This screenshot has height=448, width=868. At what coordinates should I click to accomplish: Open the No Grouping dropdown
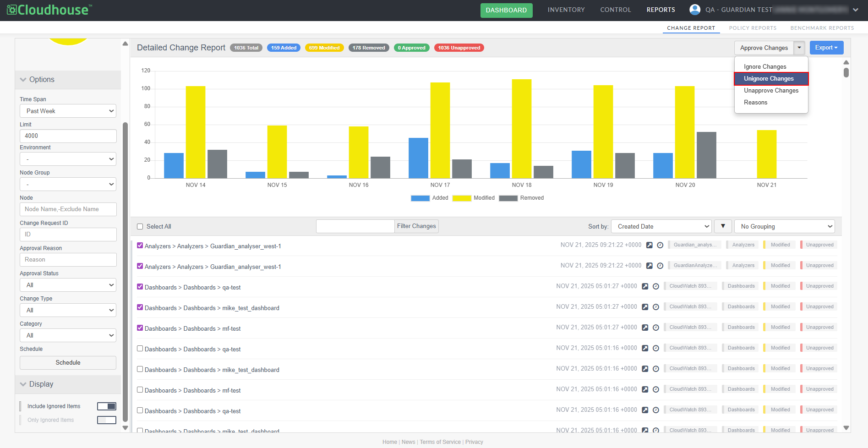pos(784,226)
